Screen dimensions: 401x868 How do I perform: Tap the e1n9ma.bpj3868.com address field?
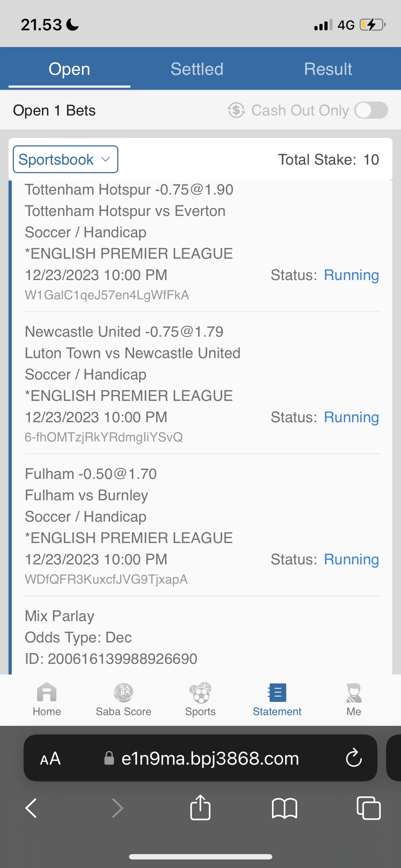click(210, 758)
